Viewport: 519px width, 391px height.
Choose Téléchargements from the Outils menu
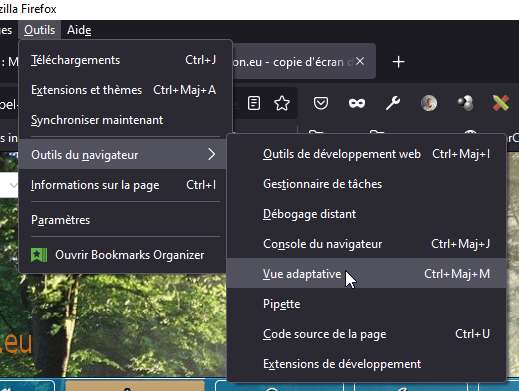point(124,60)
